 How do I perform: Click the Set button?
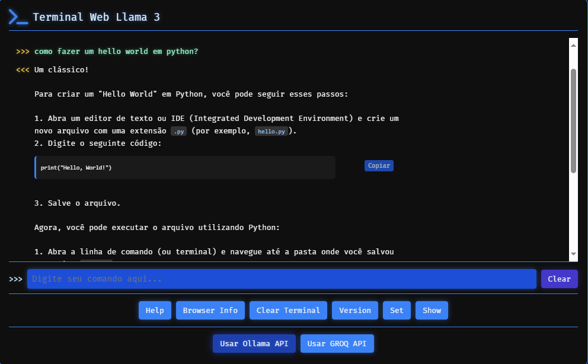(x=397, y=311)
